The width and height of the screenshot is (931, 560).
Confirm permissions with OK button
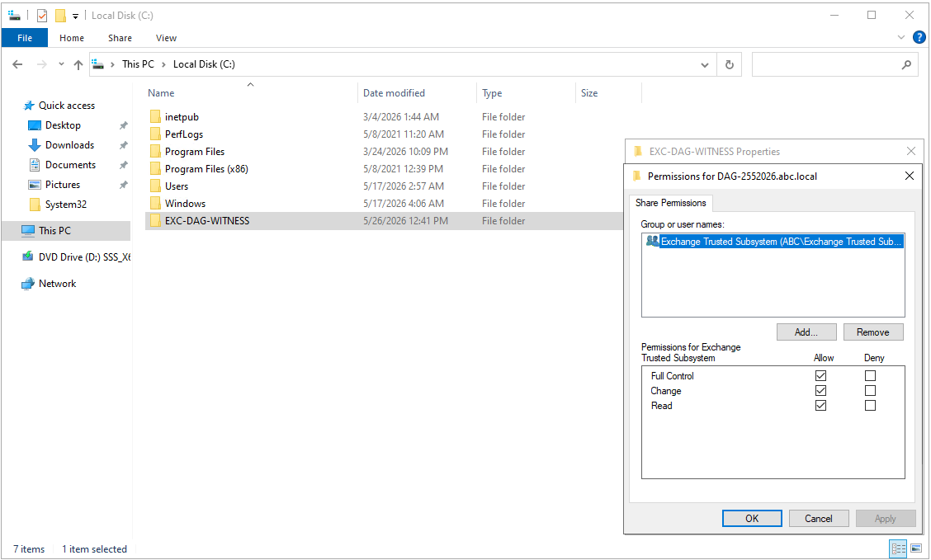(752, 519)
